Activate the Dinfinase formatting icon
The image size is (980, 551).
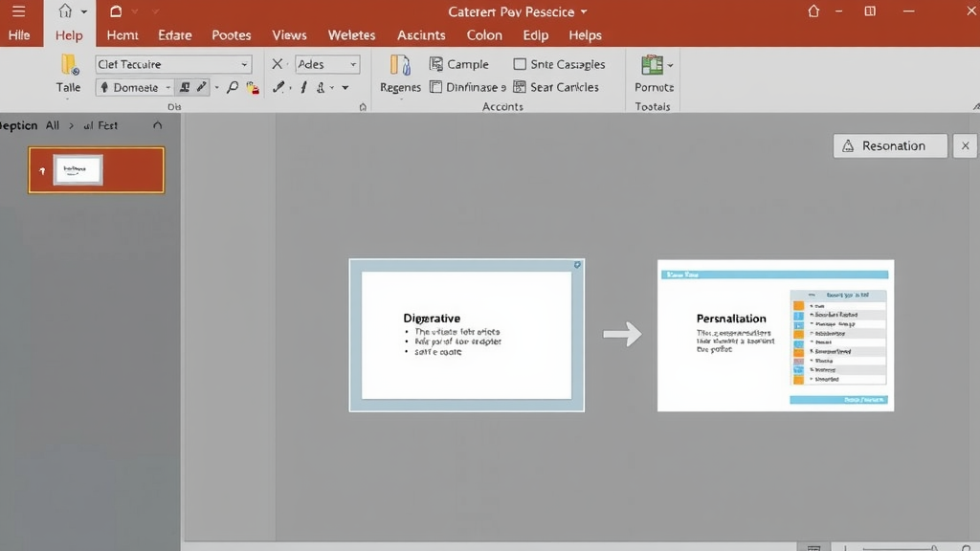coord(436,86)
